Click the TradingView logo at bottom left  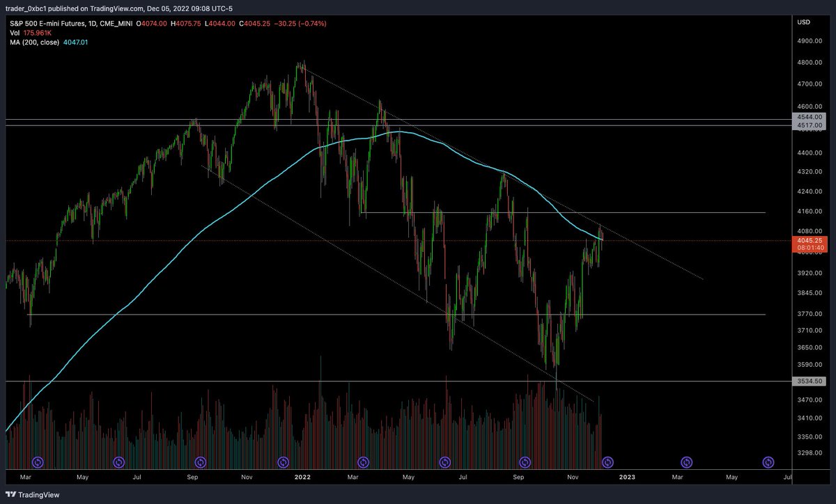pos(32,495)
